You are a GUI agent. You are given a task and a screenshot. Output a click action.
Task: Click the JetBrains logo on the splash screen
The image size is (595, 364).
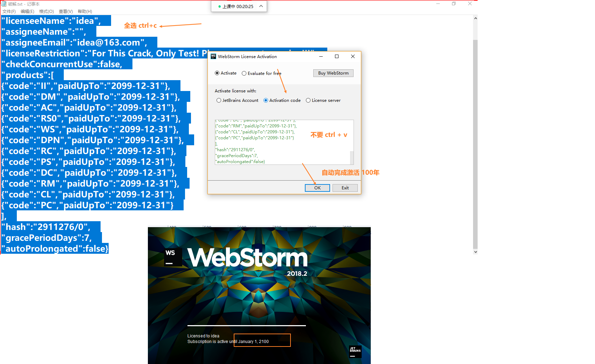(355, 352)
